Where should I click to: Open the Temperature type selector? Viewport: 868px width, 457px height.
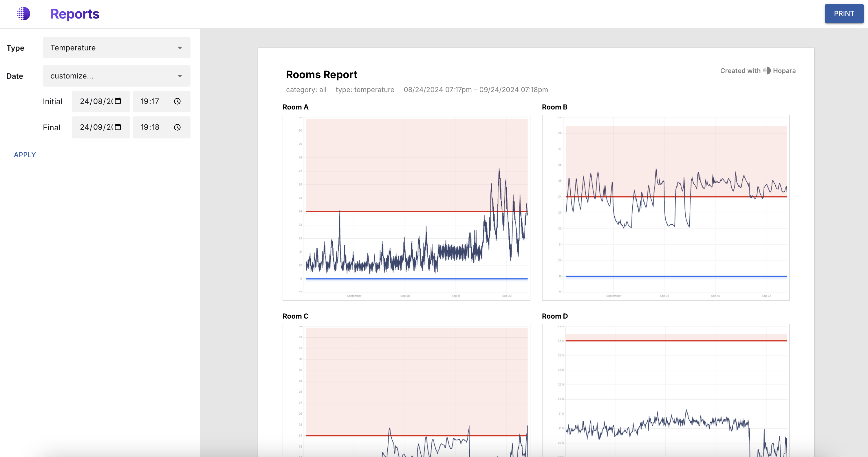pos(117,48)
